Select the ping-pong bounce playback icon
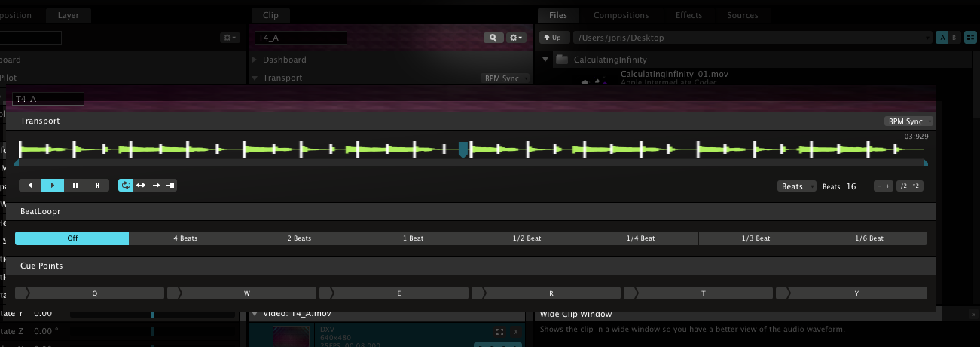This screenshot has width=980, height=347. tap(141, 185)
